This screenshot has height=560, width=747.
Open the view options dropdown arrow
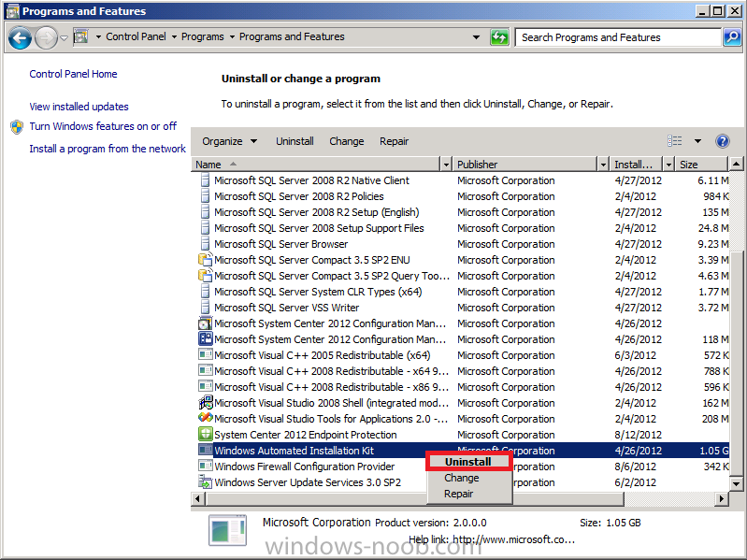pos(697,141)
